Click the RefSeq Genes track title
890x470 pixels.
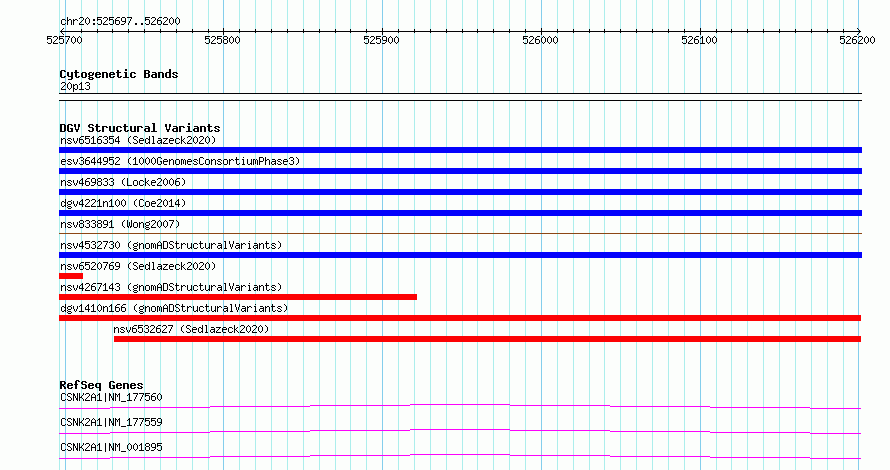[x=101, y=385]
